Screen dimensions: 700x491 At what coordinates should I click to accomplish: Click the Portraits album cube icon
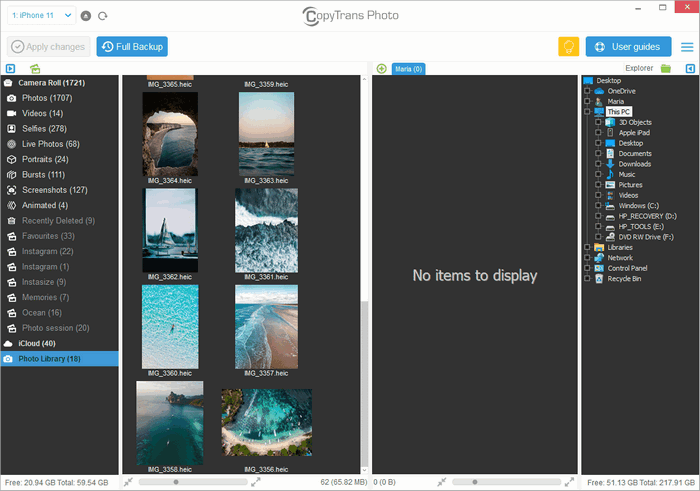click(12, 159)
